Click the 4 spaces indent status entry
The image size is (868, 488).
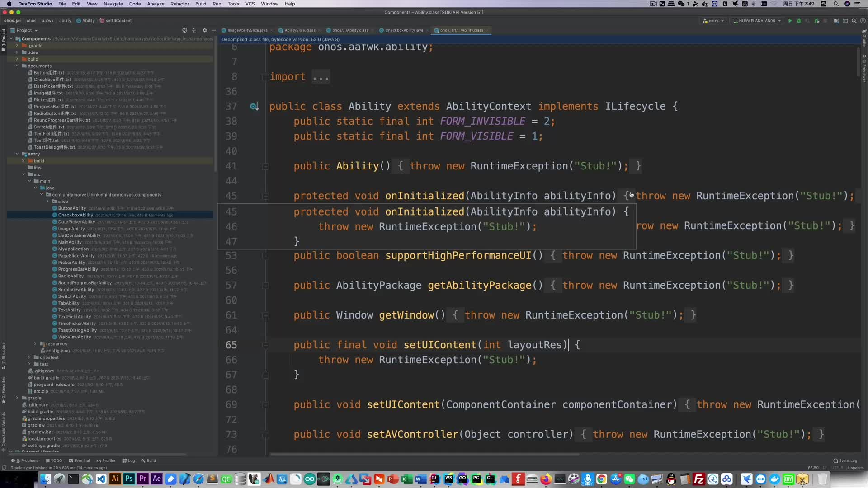click(x=855, y=468)
